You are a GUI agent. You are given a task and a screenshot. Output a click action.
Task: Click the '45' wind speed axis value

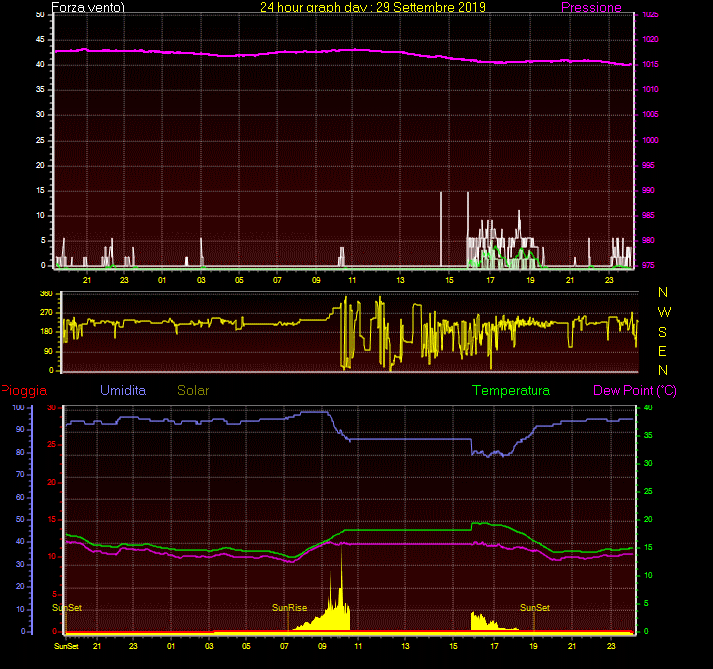click(40, 39)
